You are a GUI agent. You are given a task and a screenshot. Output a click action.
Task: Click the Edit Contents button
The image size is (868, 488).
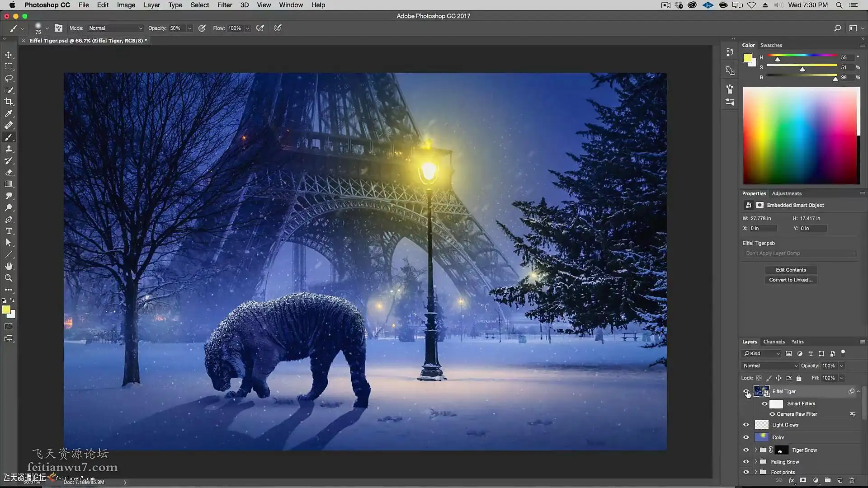(x=791, y=270)
